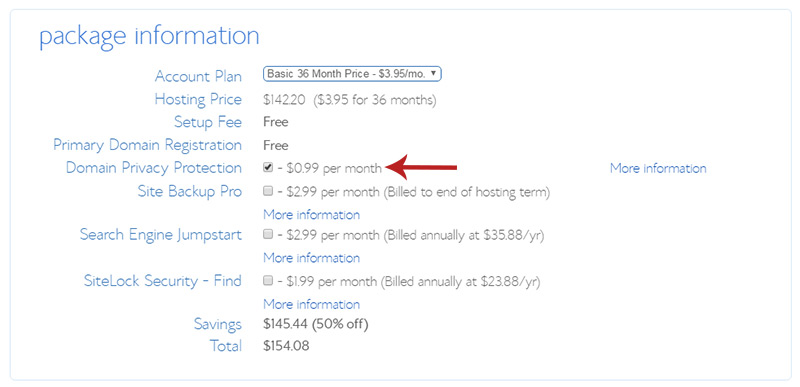Tick the Search Engine Jumpstart checkbox
This screenshot has width=800, height=387.
268,235
